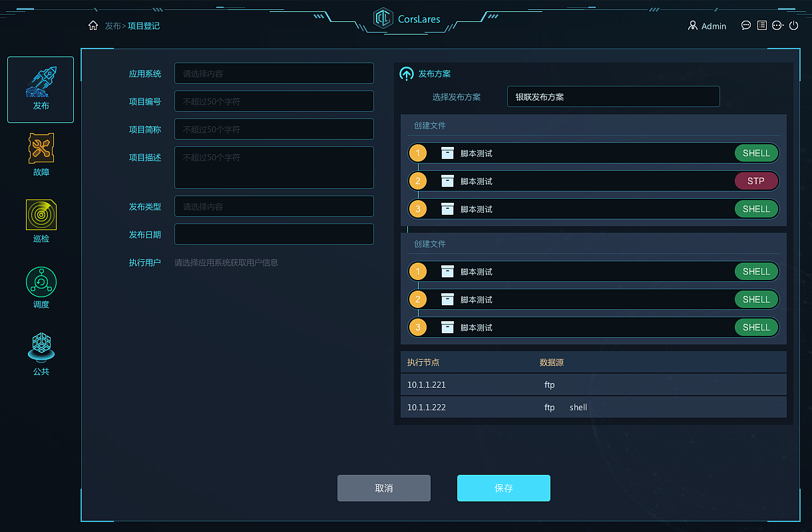Click ftp in the 10.1.1.222 row

pyautogui.click(x=550, y=408)
